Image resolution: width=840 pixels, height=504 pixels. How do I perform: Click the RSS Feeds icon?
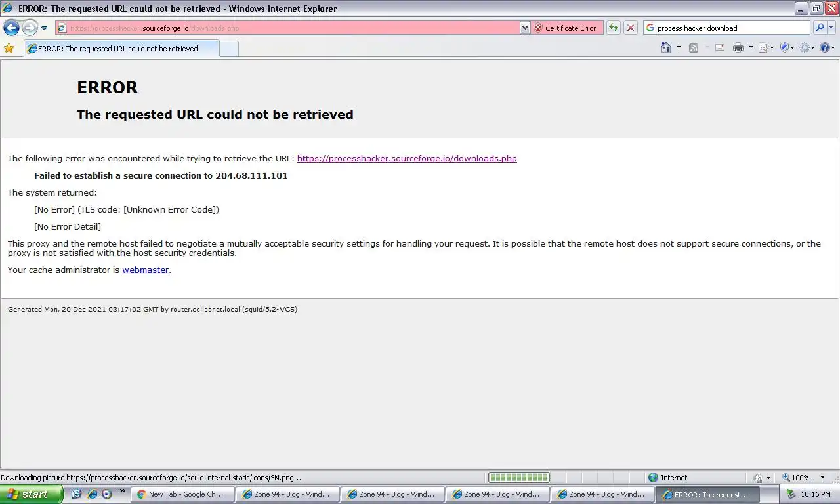coord(694,47)
